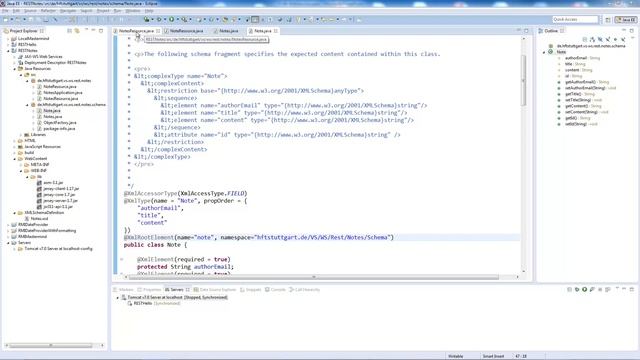Image resolution: width=640 pixels, height=360 pixels.
Task: Select JAX-WS Web Services node
Action: click(x=43, y=57)
